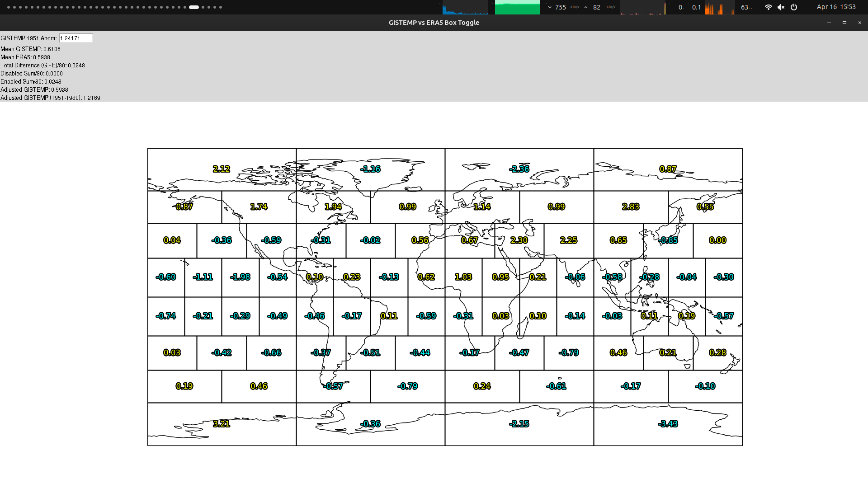Toggle the 3.21 southern polar box
868x488 pixels.
coord(222,424)
